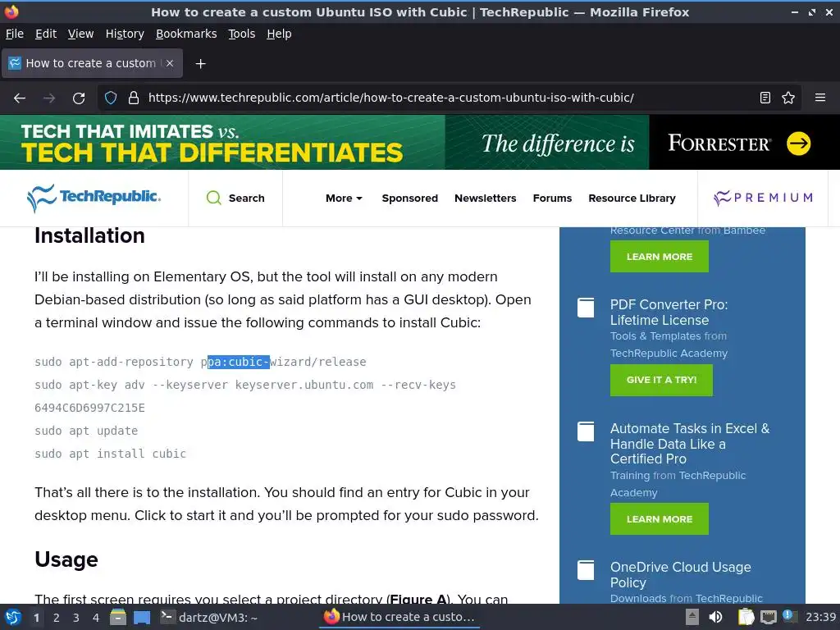Screen dimensions: 840x630
Task: Open the tracking protection shield icon
Action: point(111,98)
